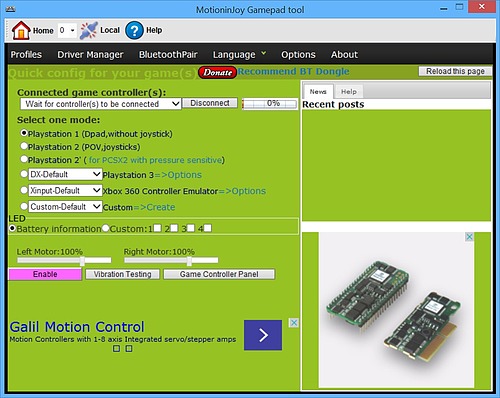Image resolution: width=500 pixels, height=398 pixels.
Task: Open the Custom-Default dropdown
Action: tap(65, 207)
